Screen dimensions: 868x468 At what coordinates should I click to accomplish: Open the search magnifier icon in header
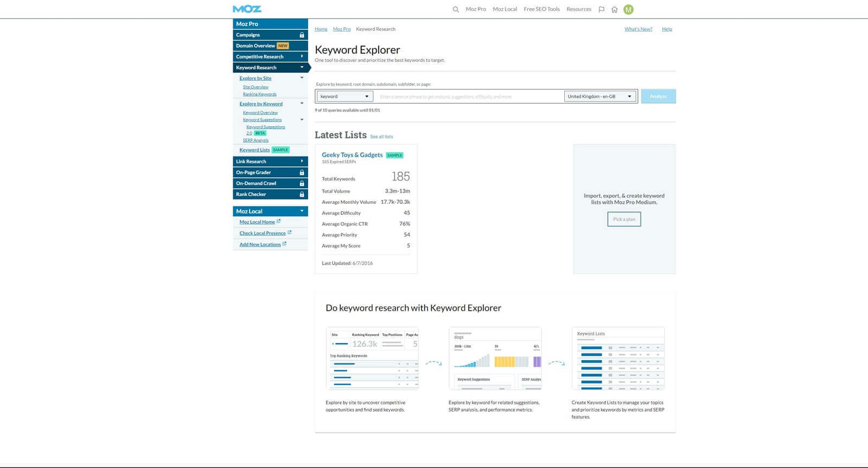coord(456,9)
